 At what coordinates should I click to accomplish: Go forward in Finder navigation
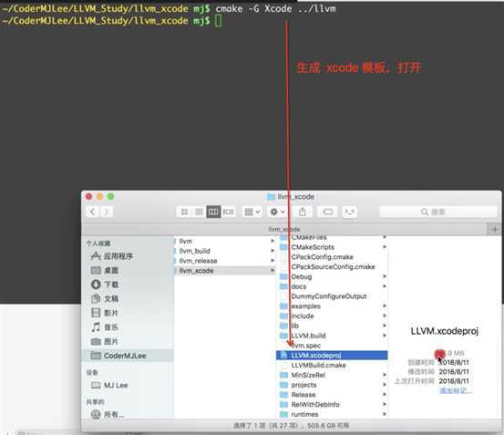coord(107,212)
